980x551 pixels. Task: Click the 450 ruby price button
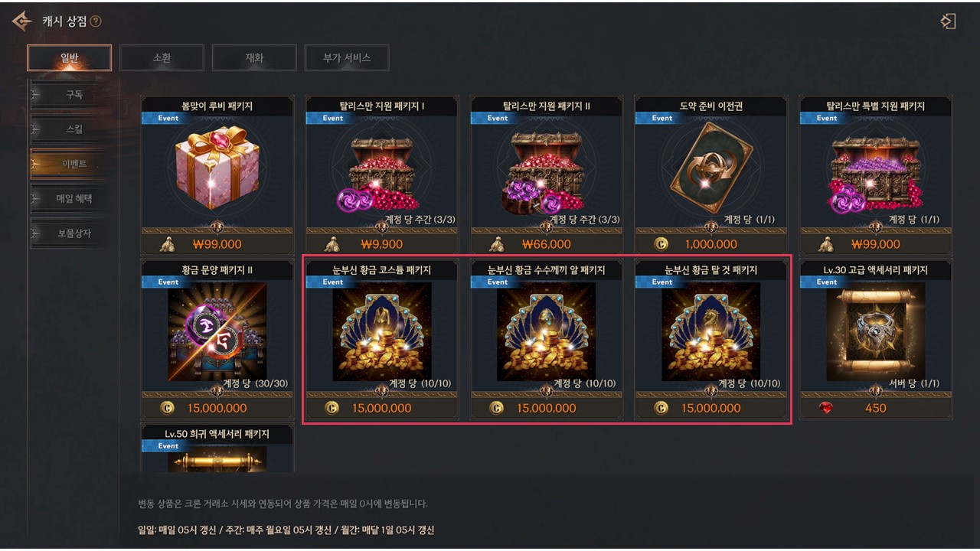[875, 408]
